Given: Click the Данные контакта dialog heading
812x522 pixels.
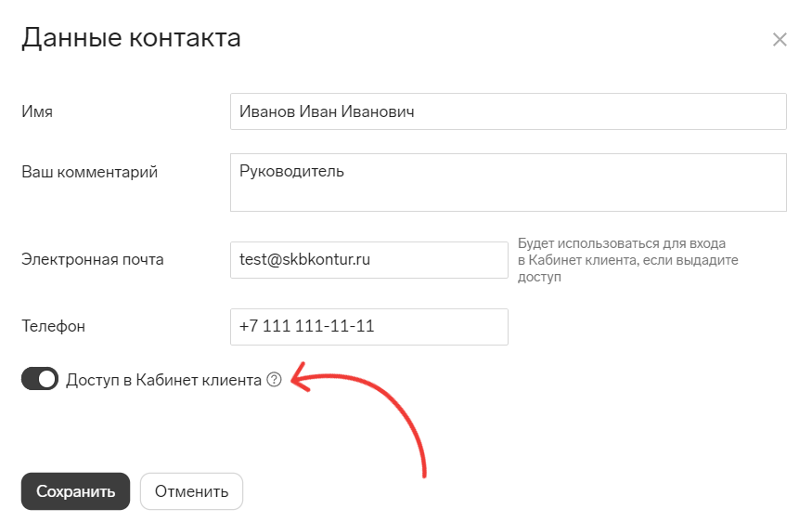Looking at the screenshot, I should (131, 38).
